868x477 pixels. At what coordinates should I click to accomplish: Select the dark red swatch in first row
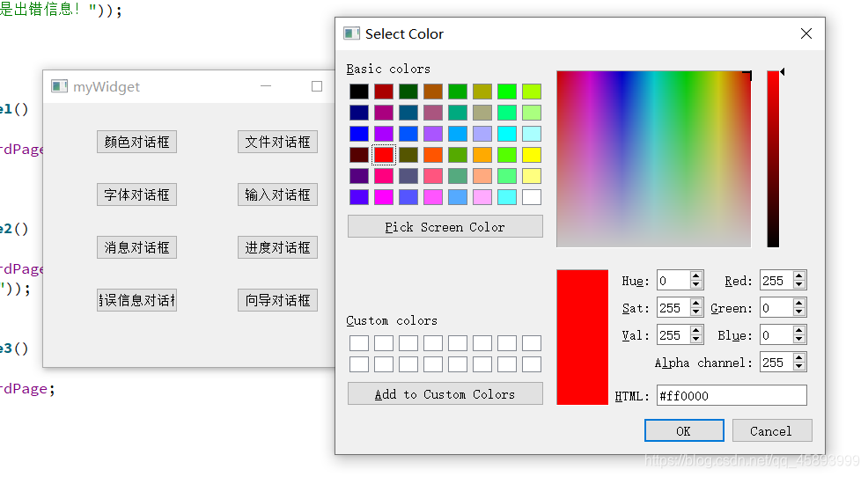pyautogui.click(x=384, y=92)
